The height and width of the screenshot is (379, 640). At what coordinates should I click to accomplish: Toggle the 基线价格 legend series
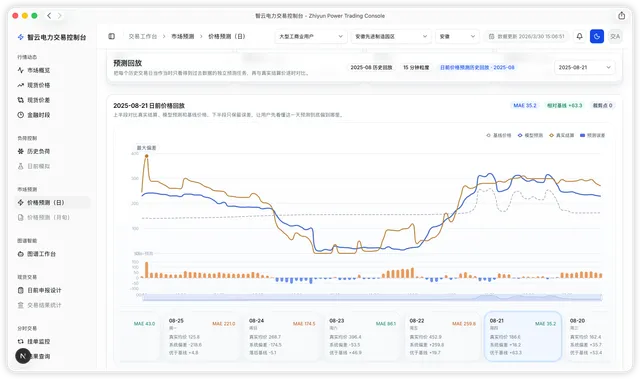[x=499, y=135]
